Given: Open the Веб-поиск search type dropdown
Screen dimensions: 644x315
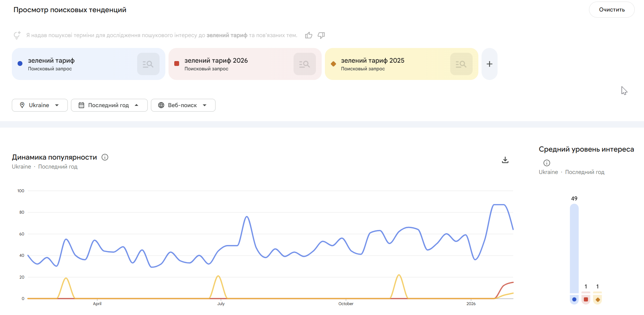Looking at the screenshot, I should pos(183,105).
